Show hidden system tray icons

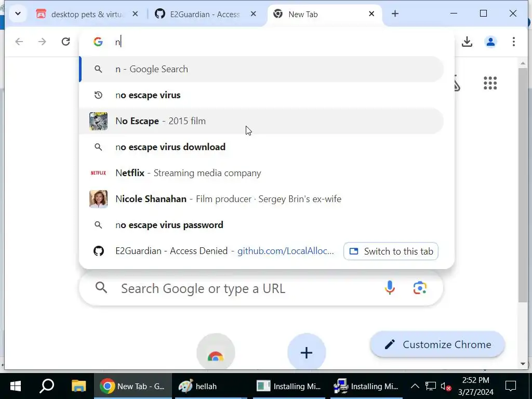[x=415, y=386]
